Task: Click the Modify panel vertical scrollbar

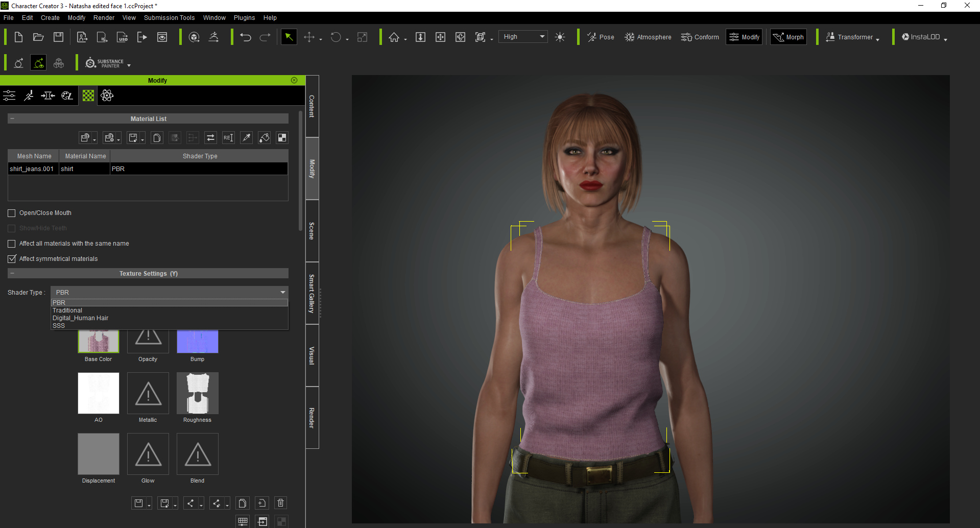Action: 300,171
